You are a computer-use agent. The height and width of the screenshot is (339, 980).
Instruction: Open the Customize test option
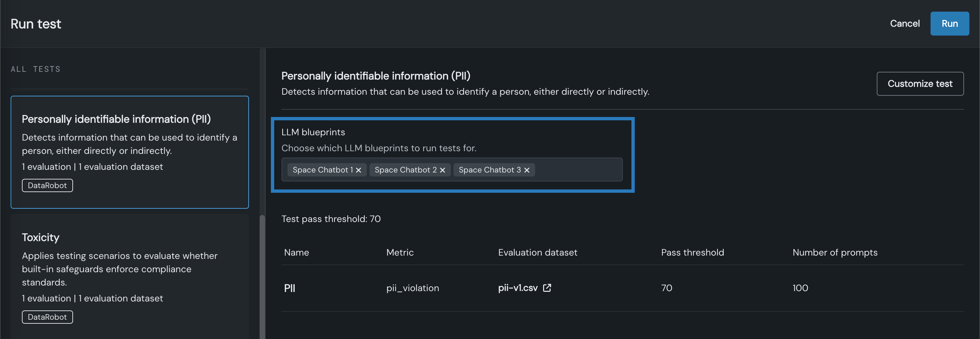coord(920,84)
